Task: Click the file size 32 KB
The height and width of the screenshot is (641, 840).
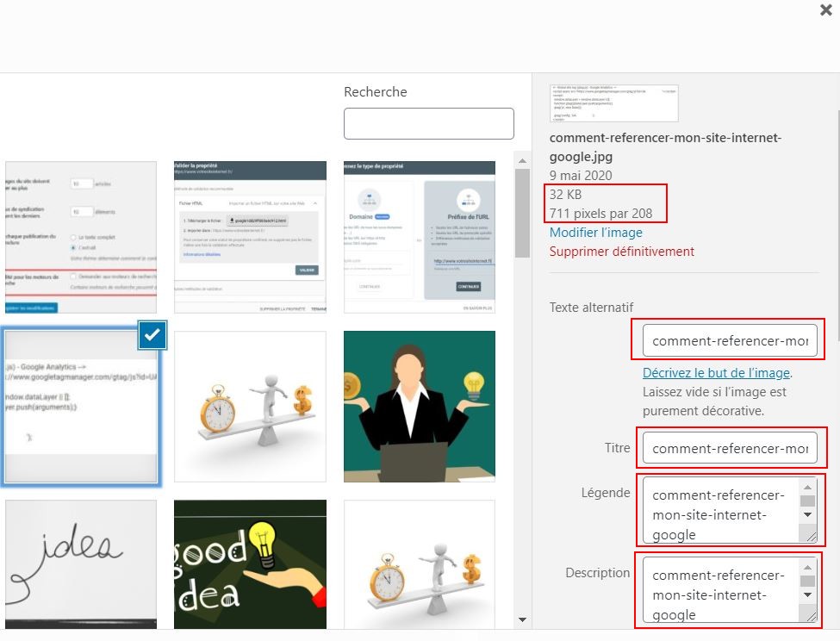Action: coord(565,195)
